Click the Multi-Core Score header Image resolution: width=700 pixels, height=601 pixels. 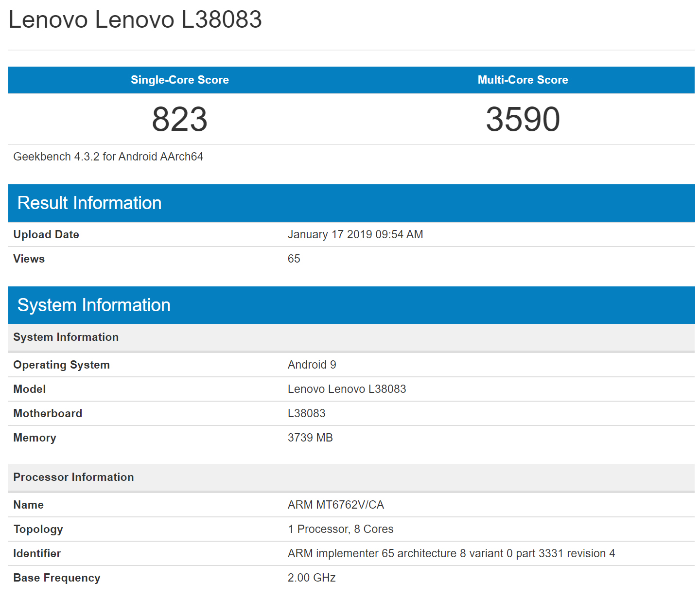tap(523, 80)
